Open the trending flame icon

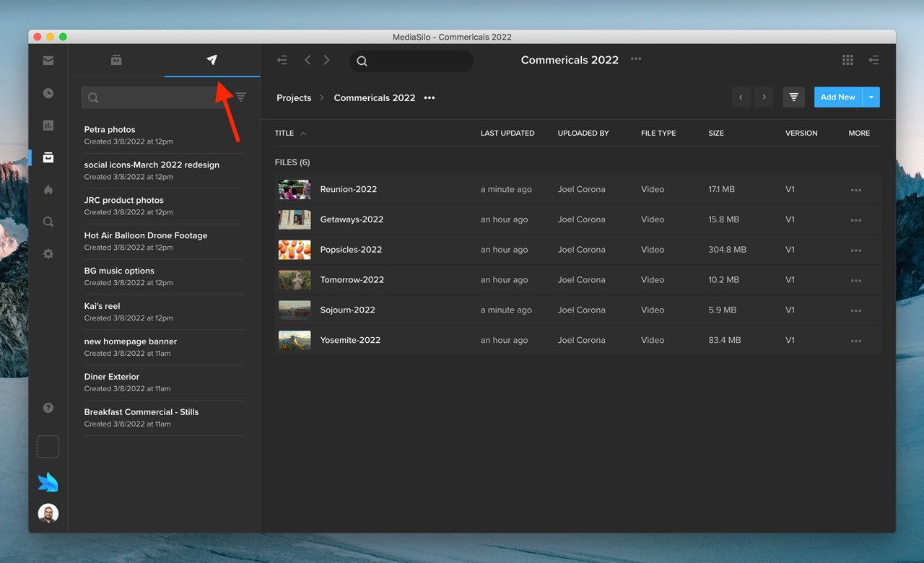[48, 190]
